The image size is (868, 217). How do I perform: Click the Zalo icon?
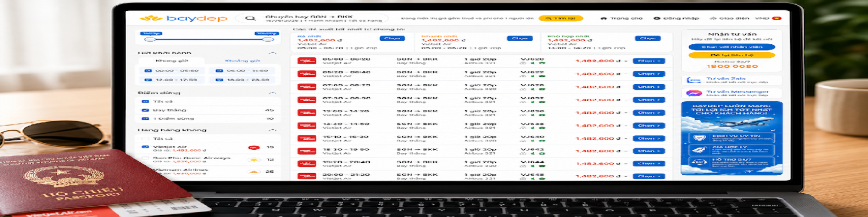[694, 80]
